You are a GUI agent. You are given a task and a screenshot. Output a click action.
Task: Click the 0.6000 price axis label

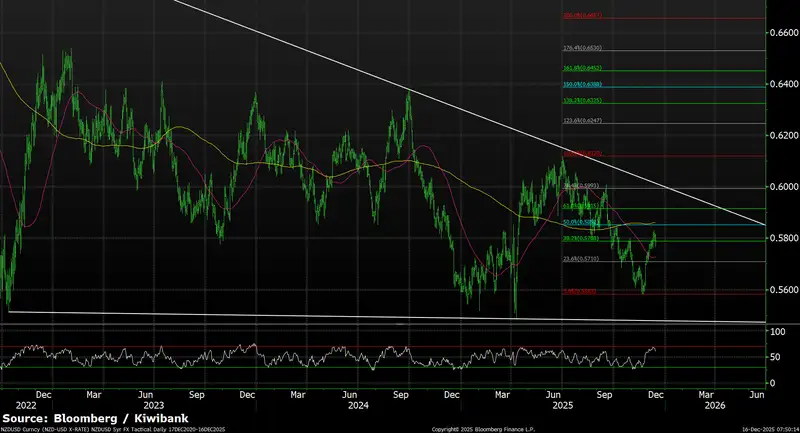point(784,187)
